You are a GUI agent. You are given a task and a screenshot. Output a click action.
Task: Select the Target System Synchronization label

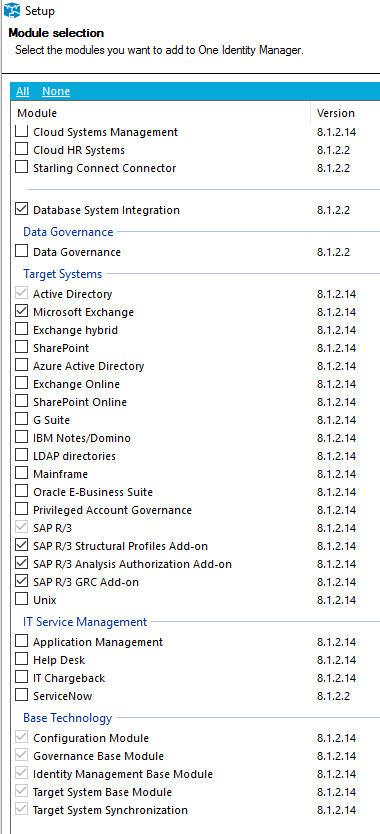click(110, 811)
